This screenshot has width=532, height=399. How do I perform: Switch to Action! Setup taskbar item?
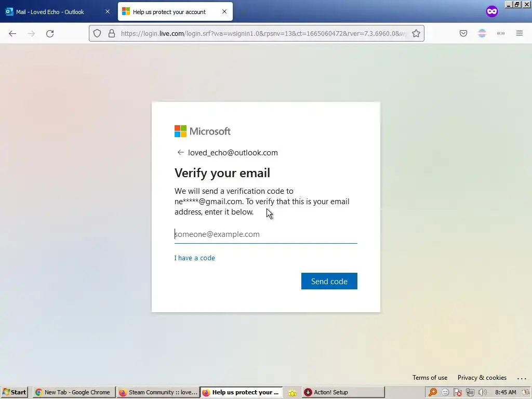coord(343,392)
